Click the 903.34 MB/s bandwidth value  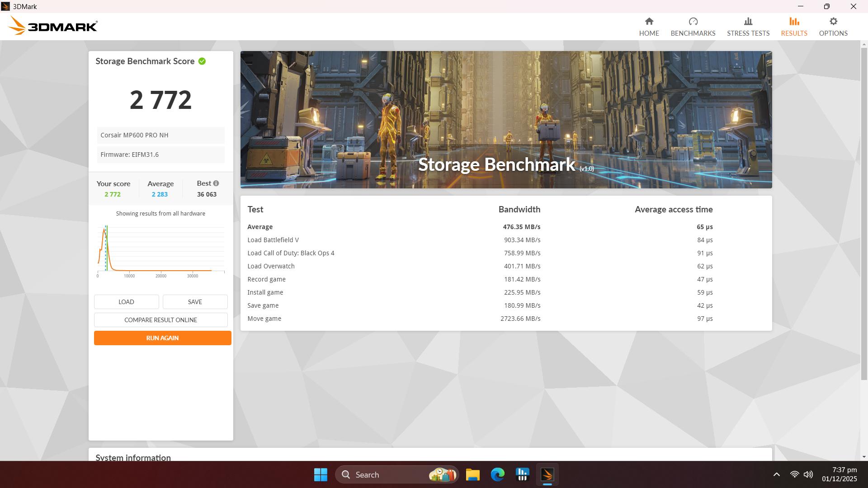coord(522,240)
